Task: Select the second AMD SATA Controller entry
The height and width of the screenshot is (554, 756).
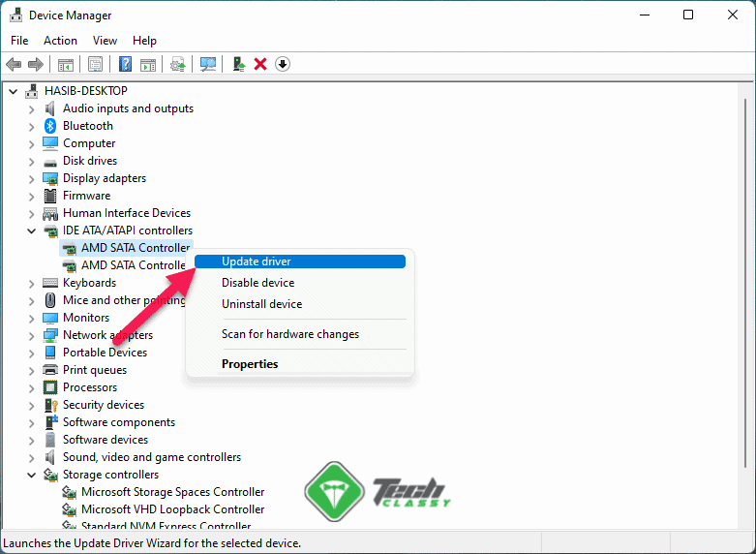Action: point(124,265)
